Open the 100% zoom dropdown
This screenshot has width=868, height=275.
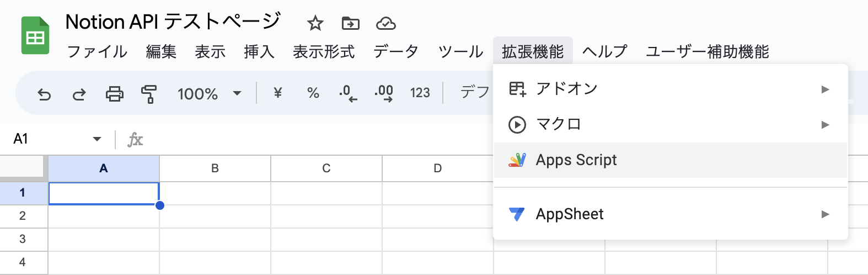click(x=210, y=93)
